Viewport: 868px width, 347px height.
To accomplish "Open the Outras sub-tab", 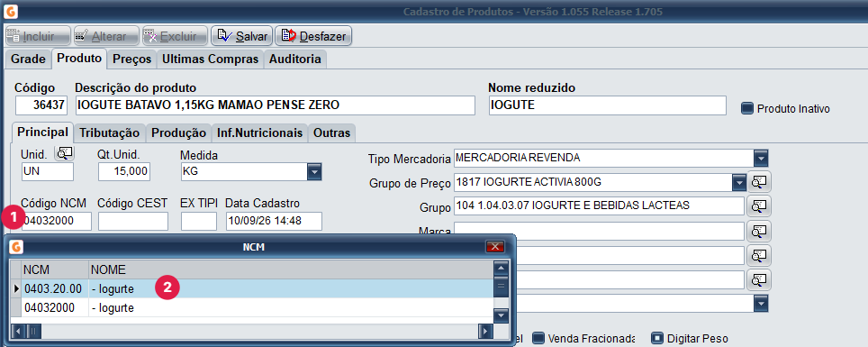I will click(x=331, y=133).
